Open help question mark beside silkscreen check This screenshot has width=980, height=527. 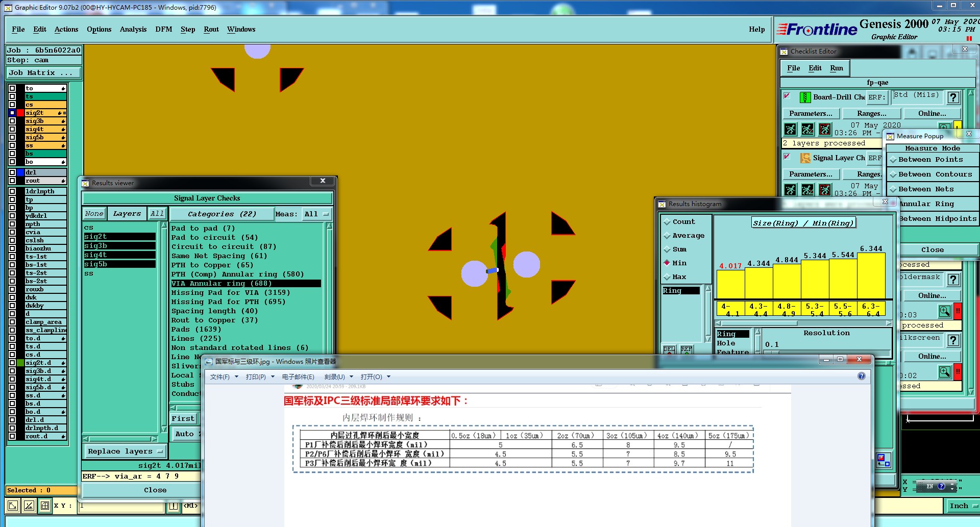(x=953, y=340)
